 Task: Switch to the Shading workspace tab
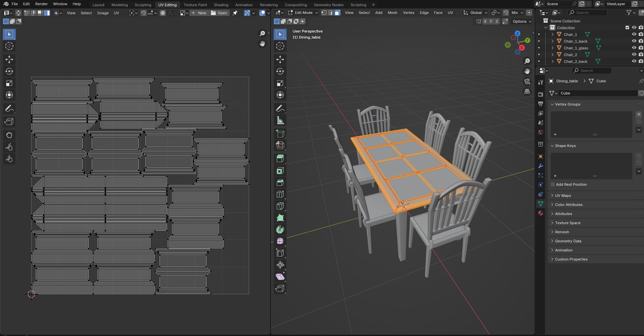click(x=221, y=5)
